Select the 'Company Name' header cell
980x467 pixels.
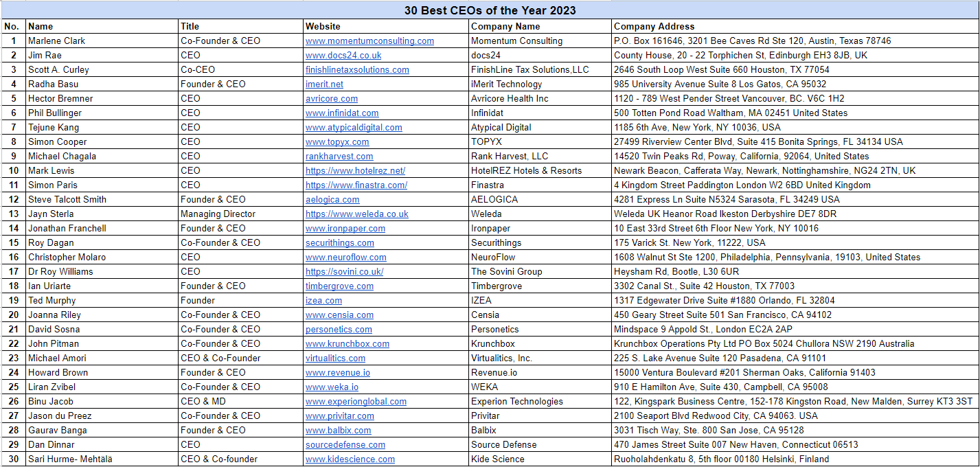coord(540,26)
